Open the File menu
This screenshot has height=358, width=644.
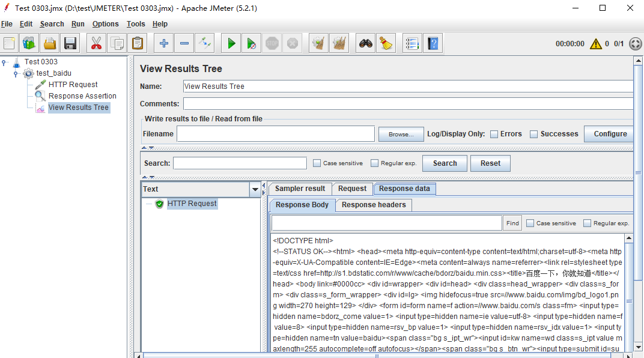pos(7,24)
